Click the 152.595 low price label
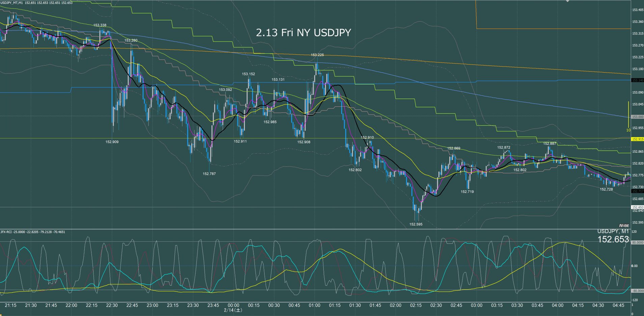 pyautogui.click(x=416, y=224)
